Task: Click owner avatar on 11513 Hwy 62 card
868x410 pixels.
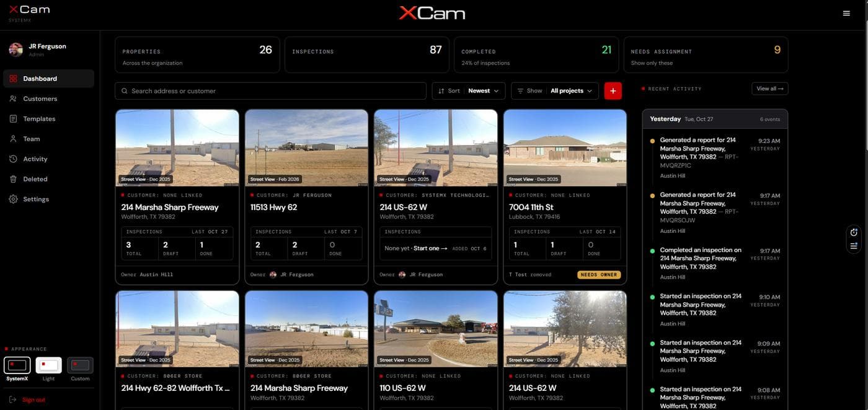Action: point(273,274)
